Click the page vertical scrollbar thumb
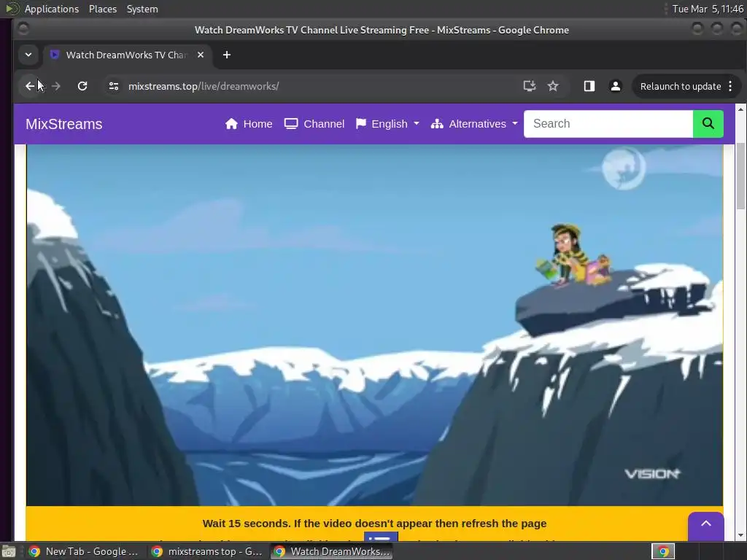 [x=740, y=175]
